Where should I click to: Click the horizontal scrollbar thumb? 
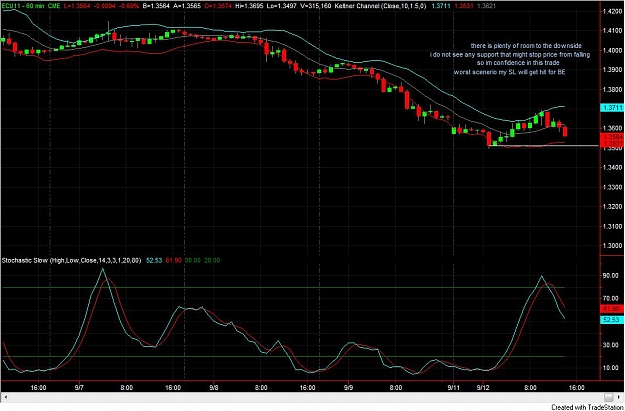608,397
